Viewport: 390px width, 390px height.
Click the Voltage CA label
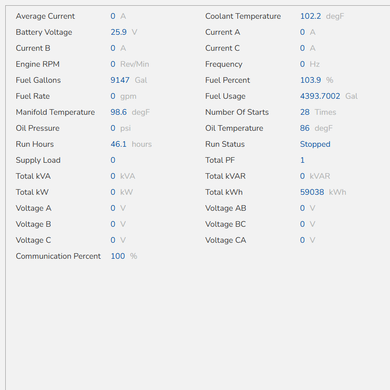coord(226,240)
